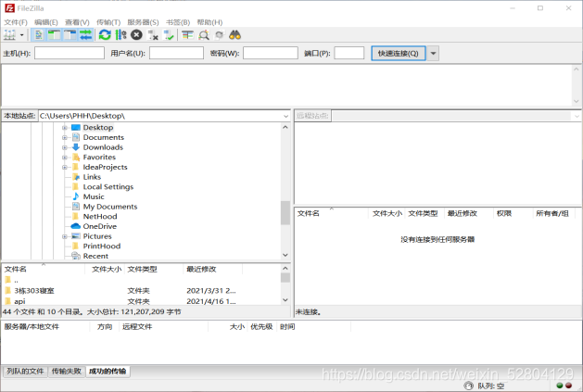Select the blue Downloads arrow icon

point(76,147)
